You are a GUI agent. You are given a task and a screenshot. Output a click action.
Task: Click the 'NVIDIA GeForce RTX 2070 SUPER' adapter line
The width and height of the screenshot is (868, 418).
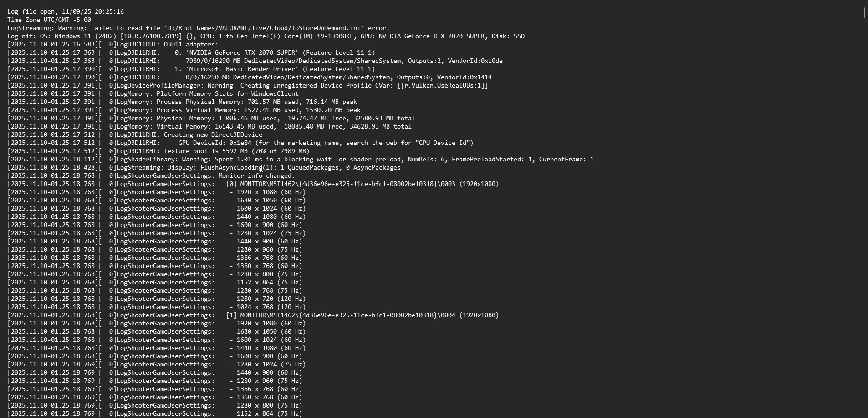tap(191, 52)
